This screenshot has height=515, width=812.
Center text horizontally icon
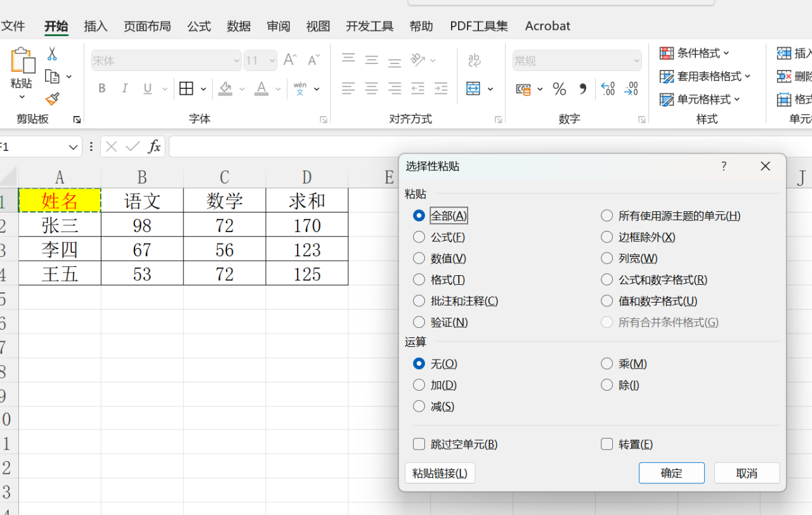(x=372, y=89)
